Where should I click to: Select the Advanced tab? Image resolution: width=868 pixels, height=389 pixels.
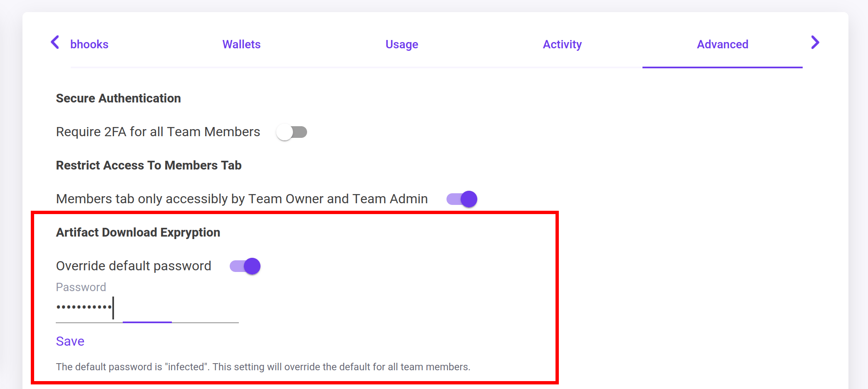pos(722,44)
